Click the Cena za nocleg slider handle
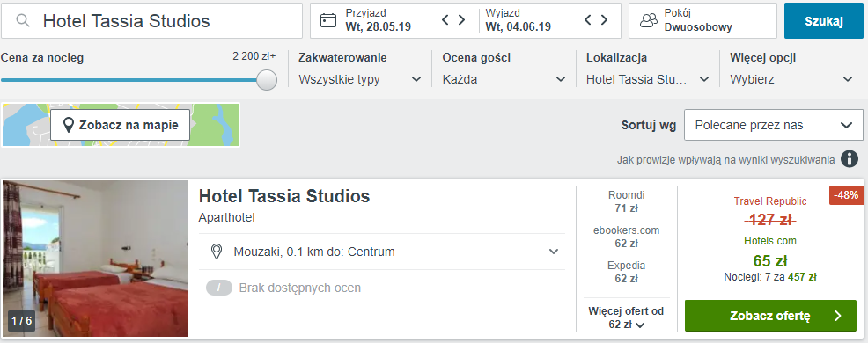The height and width of the screenshot is (343, 868). (x=268, y=80)
